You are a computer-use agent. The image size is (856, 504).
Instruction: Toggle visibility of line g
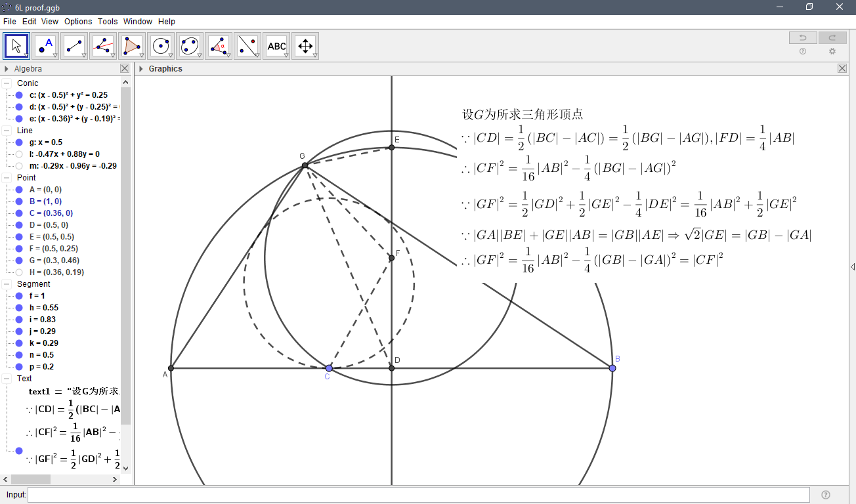coord(19,142)
